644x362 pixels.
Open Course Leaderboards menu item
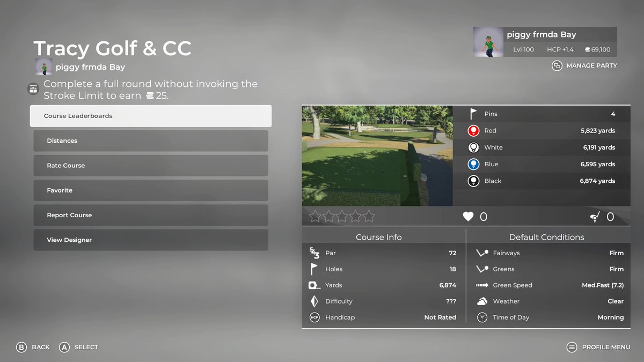click(151, 116)
